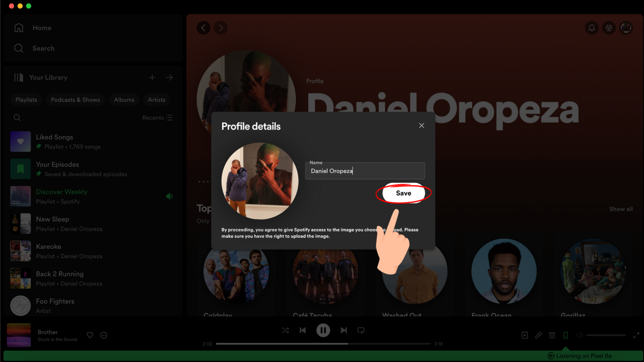Viewport: 644px width, 362px height.
Task: Select the Artists tab in library
Action: click(156, 99)
